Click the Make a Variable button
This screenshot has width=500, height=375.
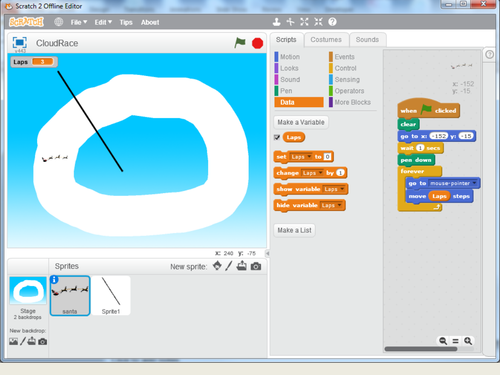click(301, 122)
